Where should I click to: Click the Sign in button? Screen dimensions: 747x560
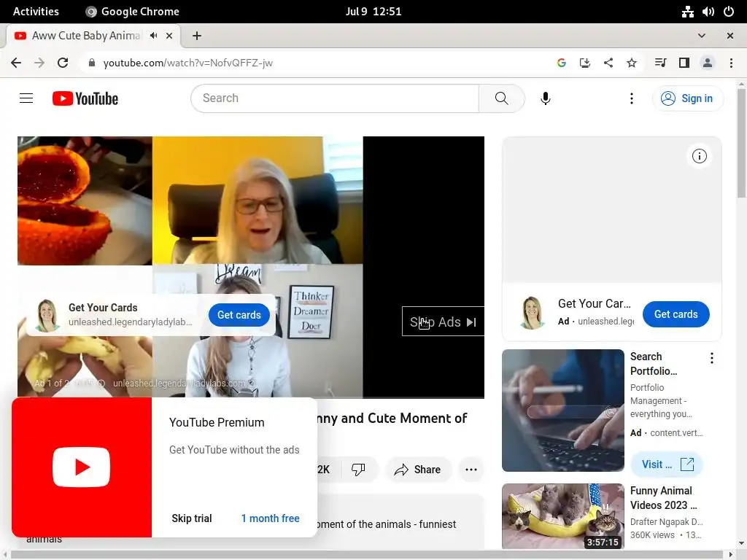pos(687,98)
